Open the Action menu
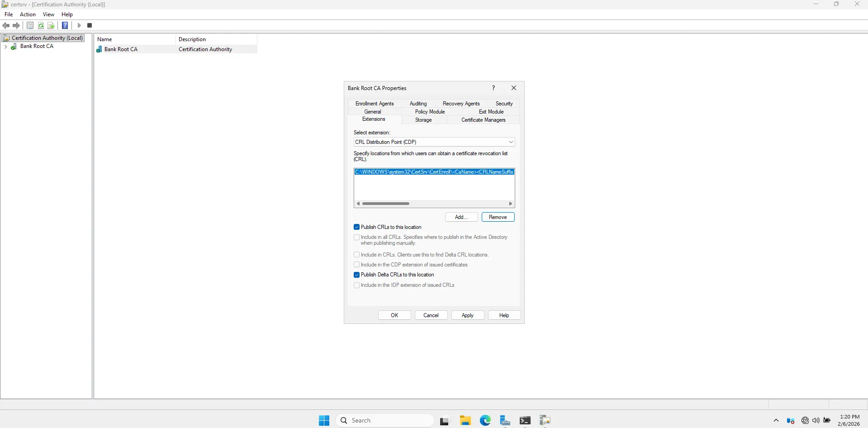Image resolution: width=868 pixels, height=428 pixels. [x=28, y=14]
